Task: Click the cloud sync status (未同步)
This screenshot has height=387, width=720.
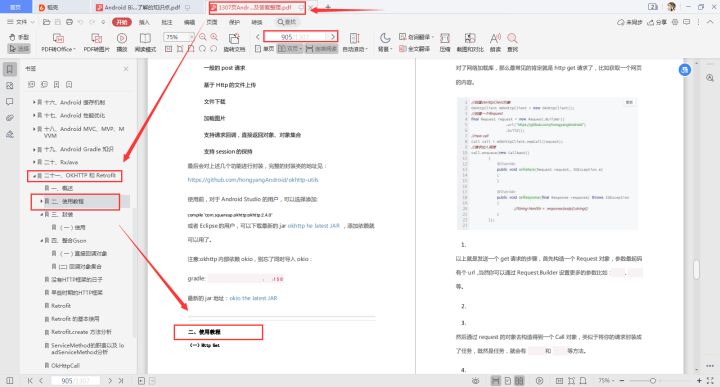Action: point(630,22)
